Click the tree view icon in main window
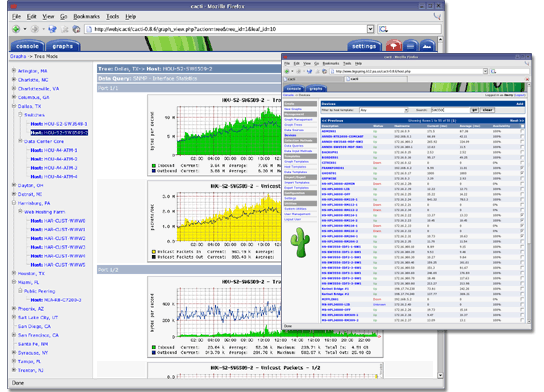Image resolution: width=544 pixels, height=392 pixels. (393, 45)
